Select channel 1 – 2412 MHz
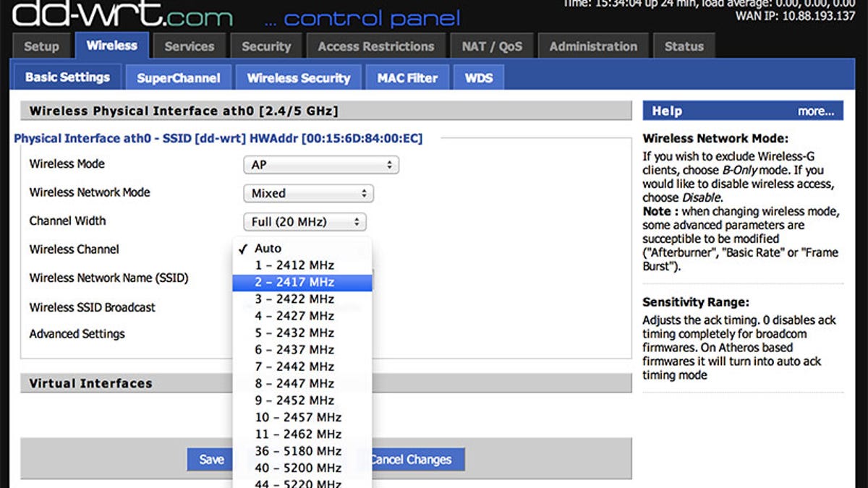 pos(302,265)
